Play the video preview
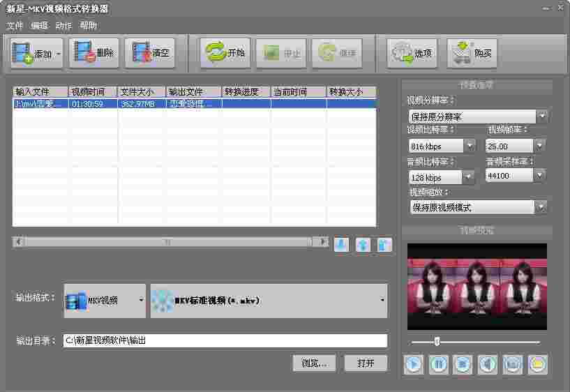 coord(414,364)
